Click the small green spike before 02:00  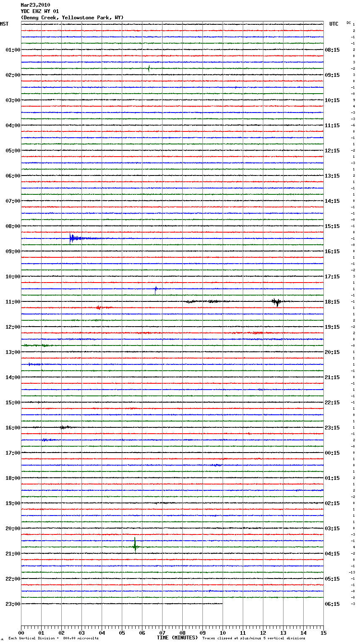coord(149,68)
